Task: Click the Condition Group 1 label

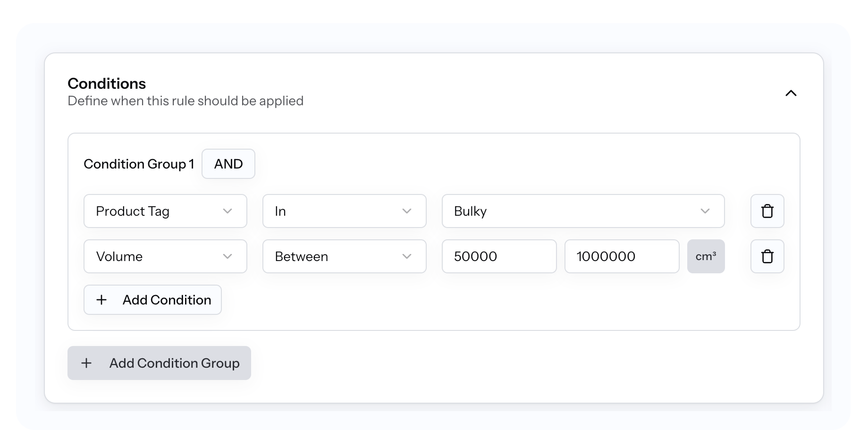Action: (139, 164)
